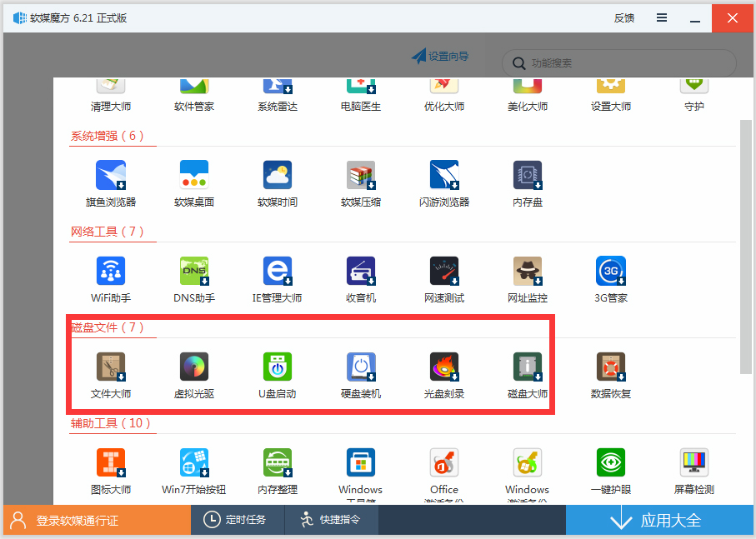Enable 一键护眼 eye protection

click(x=611, y=472)
